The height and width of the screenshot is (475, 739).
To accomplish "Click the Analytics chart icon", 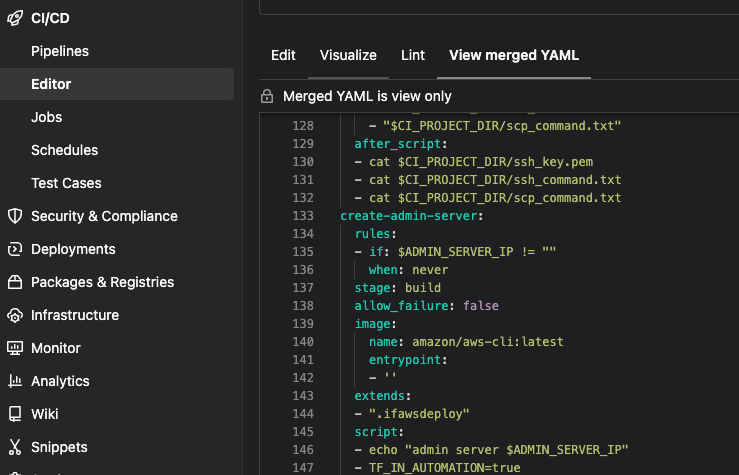I will [15, 381].
